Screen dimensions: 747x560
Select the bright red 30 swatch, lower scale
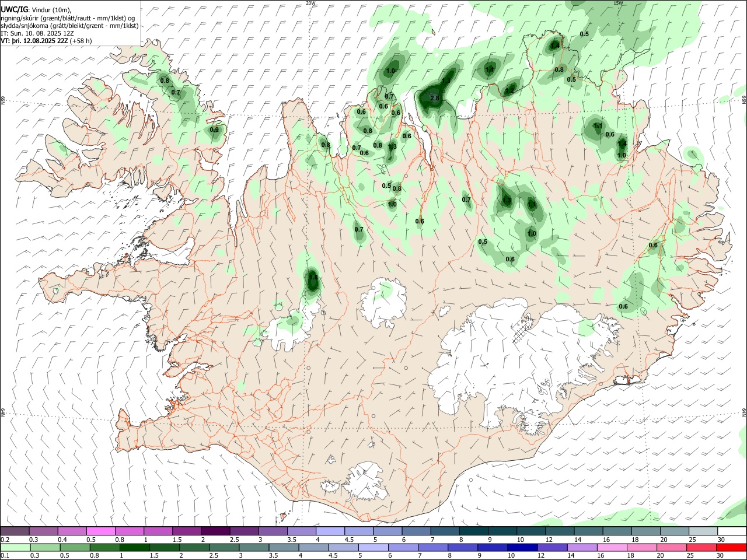point(731,548)
